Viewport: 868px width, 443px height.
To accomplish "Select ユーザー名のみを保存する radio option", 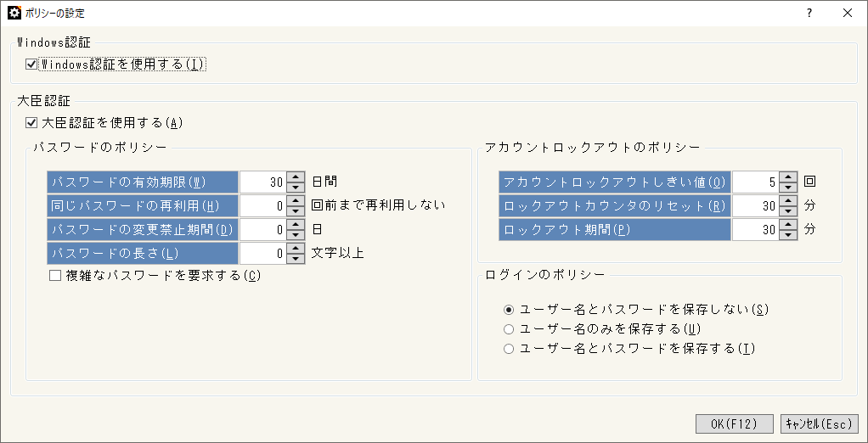I will click(509, 328).
